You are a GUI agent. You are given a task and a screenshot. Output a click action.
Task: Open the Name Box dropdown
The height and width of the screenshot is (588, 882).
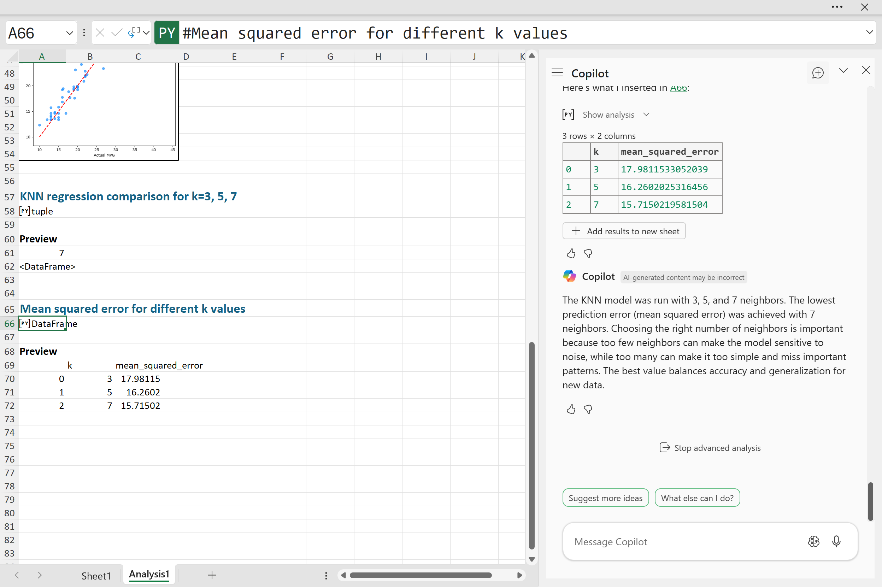coord(69,33)
